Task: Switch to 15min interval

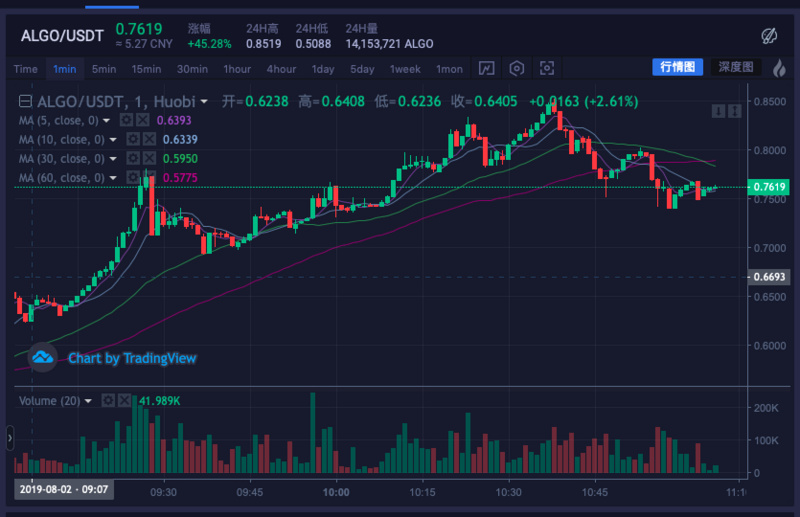Action: point(146,69)
